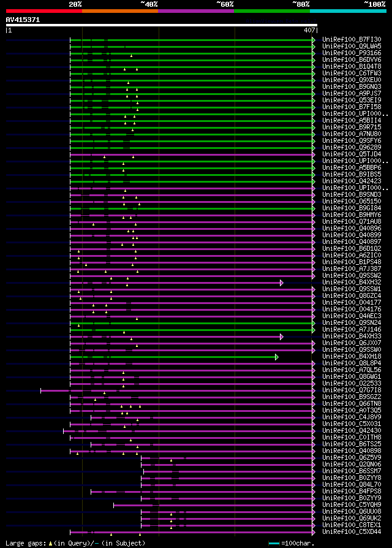Choose subject UniRef100_B9GNQ3
392x548 pixels.
pos(352,86)
